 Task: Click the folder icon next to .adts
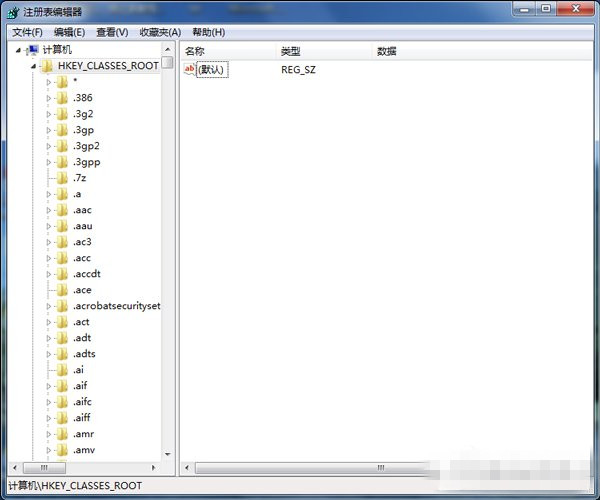point(62,354)
